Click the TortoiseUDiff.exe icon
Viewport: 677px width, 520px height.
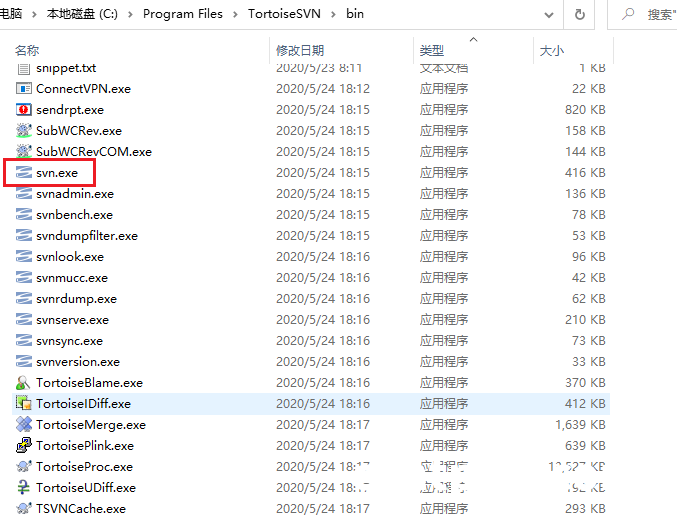pyautogui.click(x=24, y=488)
